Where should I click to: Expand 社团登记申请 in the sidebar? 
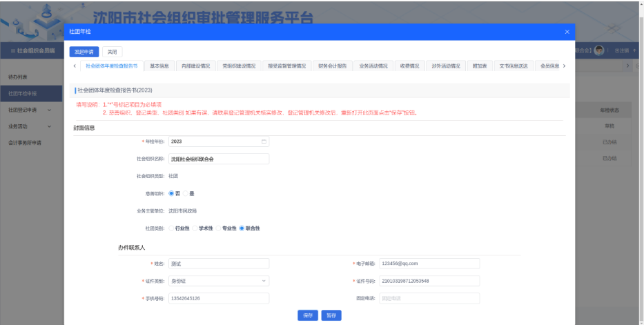coord(30,110)
